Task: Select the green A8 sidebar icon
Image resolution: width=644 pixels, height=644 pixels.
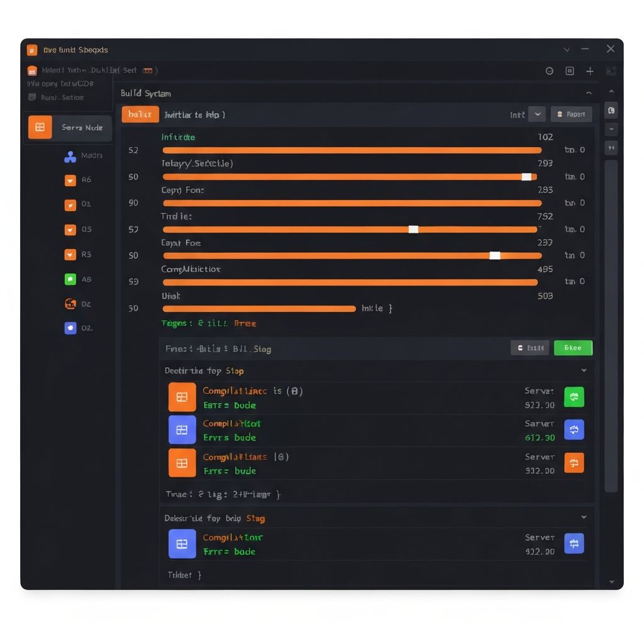Action: [x=70, y=279]
